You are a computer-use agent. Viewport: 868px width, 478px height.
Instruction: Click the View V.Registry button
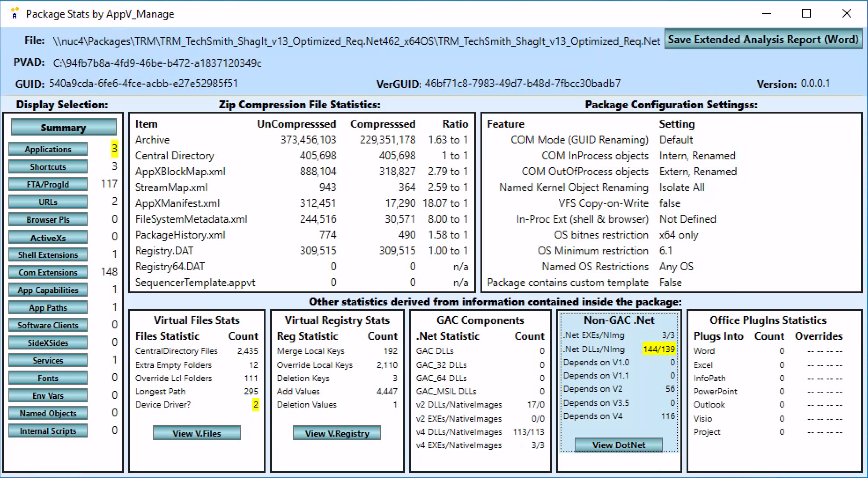337,433
